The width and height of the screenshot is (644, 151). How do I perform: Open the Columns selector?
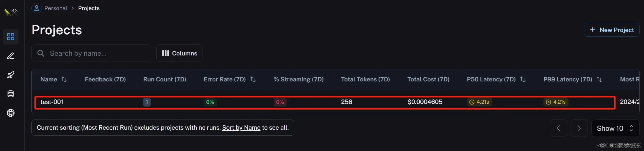point(179,53)
